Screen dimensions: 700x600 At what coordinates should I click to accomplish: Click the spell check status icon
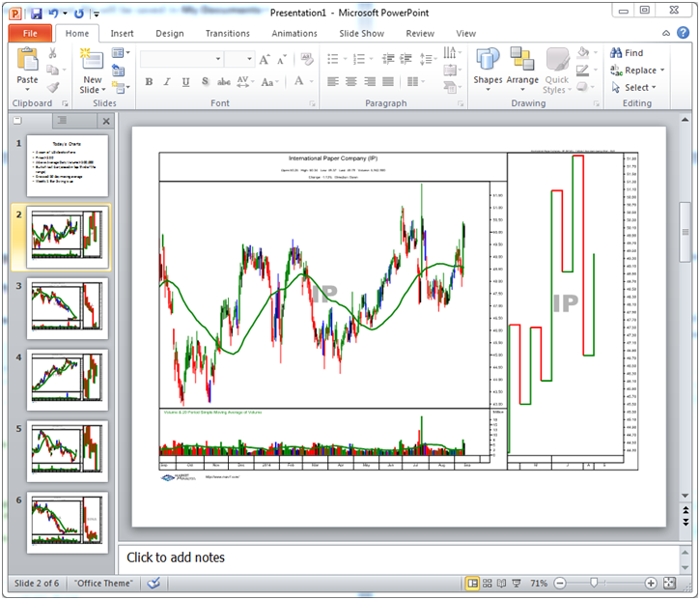[154, 583]
